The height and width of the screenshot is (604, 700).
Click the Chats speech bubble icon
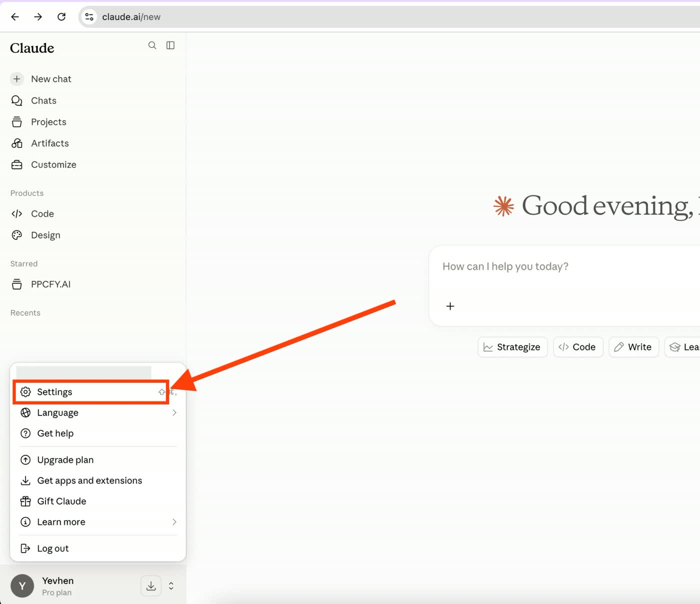pos(17,100)
